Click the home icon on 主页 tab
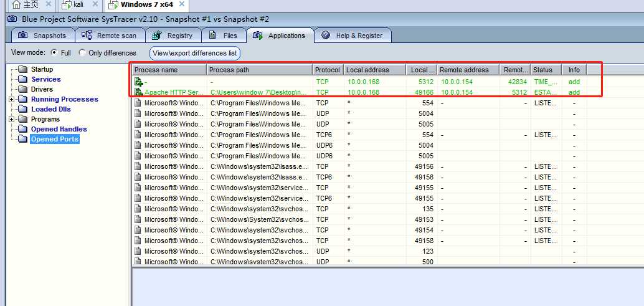Image resolution: width=644 pixels, height=306 pixels. coord(16,5)
